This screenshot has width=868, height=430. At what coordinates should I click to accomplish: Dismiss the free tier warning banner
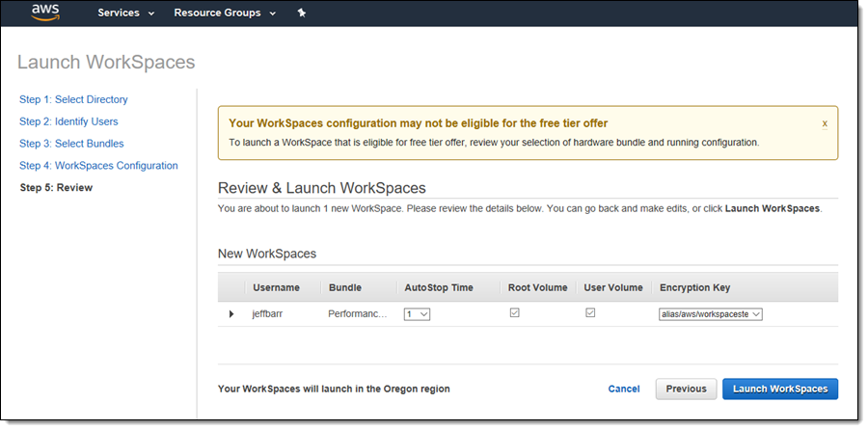pos(825,123)
